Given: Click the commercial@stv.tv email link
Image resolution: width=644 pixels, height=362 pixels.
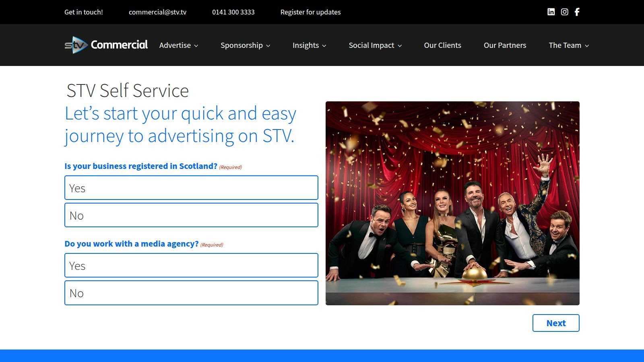Looking at the screenshot, I should (x=157, y=12).
